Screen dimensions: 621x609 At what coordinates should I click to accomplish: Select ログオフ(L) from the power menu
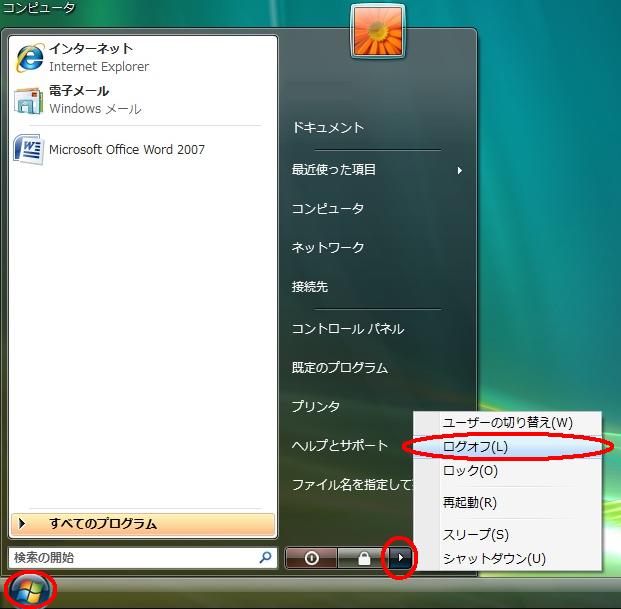tap(475, 447)
